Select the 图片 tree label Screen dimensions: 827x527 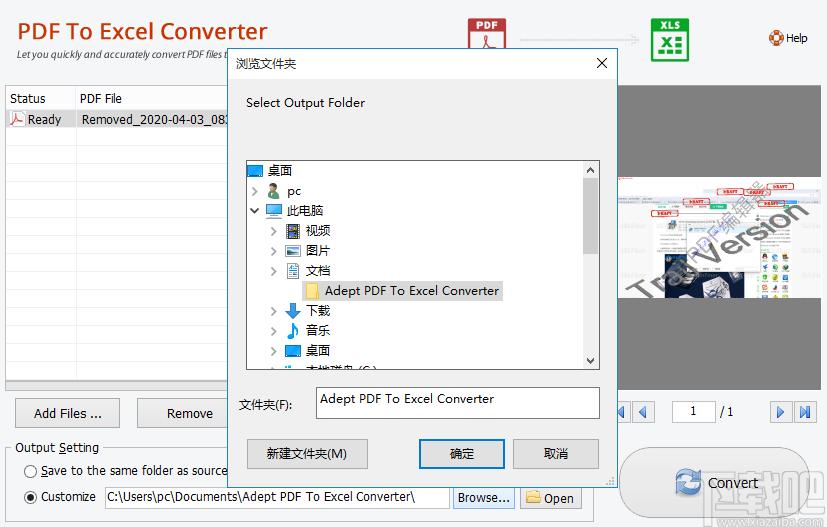tap(318, 251)
